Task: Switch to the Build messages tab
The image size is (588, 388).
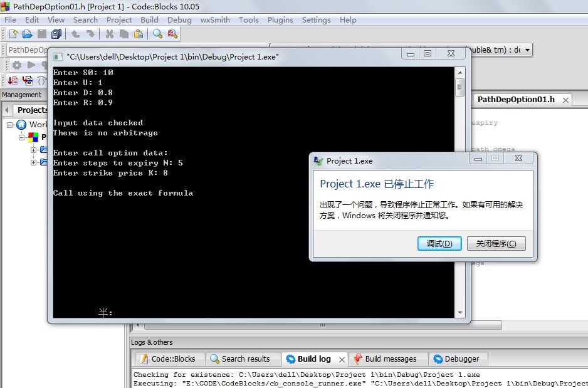Action: (388, 359)
